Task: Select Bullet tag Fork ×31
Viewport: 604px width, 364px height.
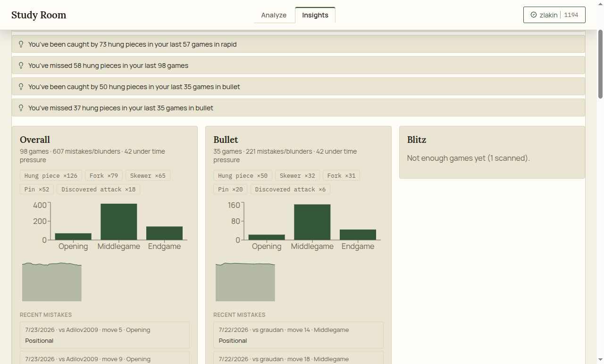Action: 341,175
